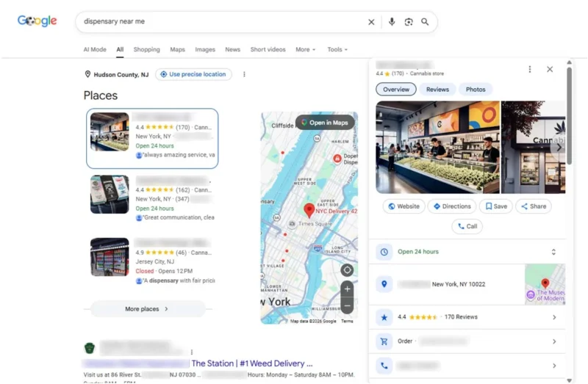
Task: Share the place
Action: 534,206
